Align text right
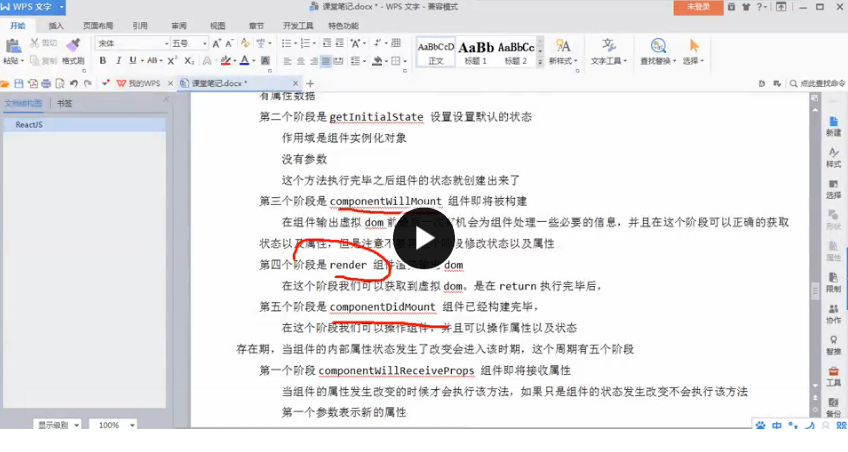848x452 pixels. coord(313,61)
